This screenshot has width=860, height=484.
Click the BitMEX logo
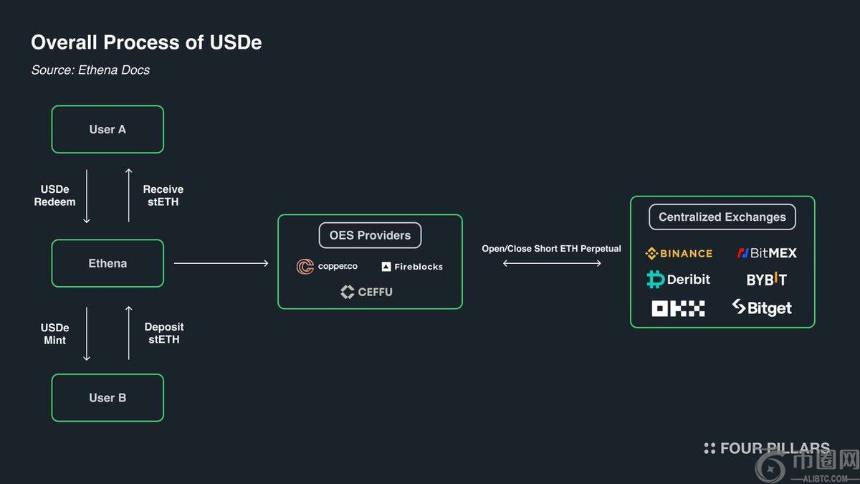(767, 253)
